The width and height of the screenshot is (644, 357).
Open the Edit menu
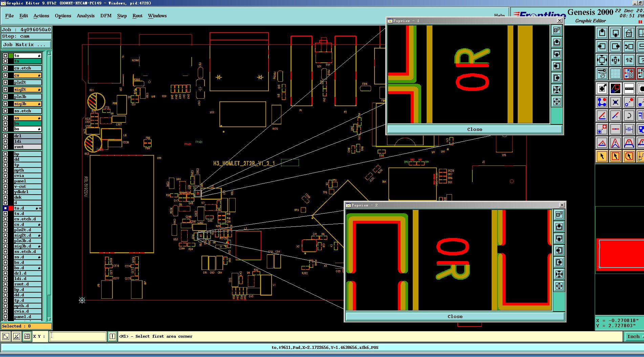[24, 16]
